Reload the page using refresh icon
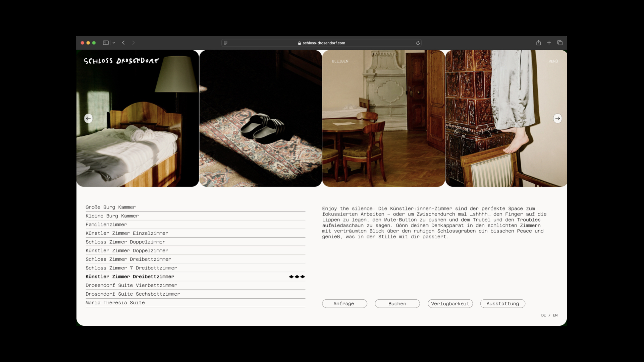644x362 pixels. click(418, 43)
